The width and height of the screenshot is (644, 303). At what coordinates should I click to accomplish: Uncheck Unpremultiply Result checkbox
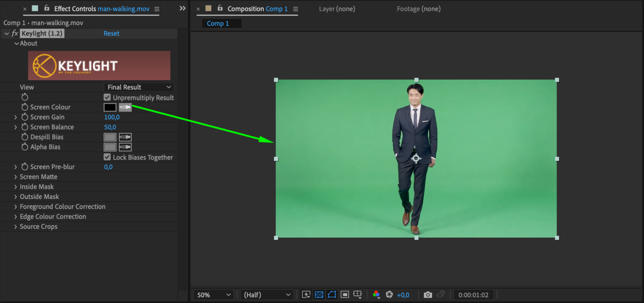pyautogui.click(x=107, y=97)
